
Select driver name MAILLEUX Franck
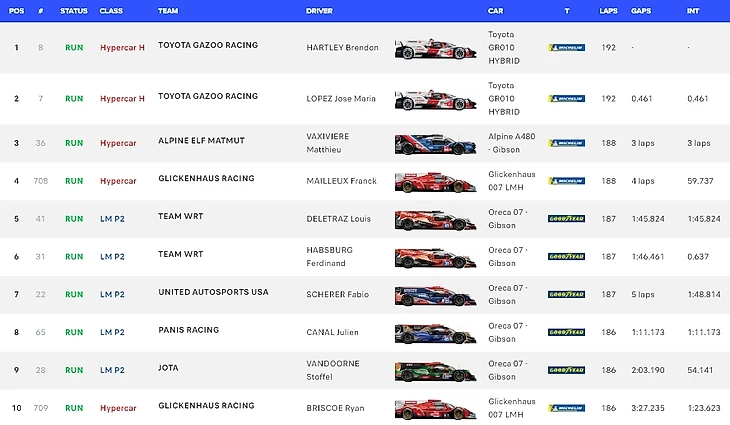pyautogui.click(x=341, y=181)
